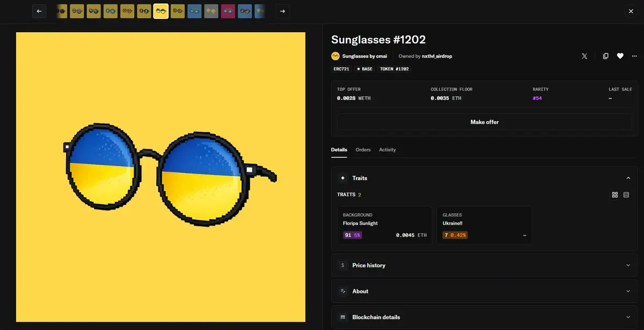Click the Sunglasses #1202 title

(x=378, y=39)
